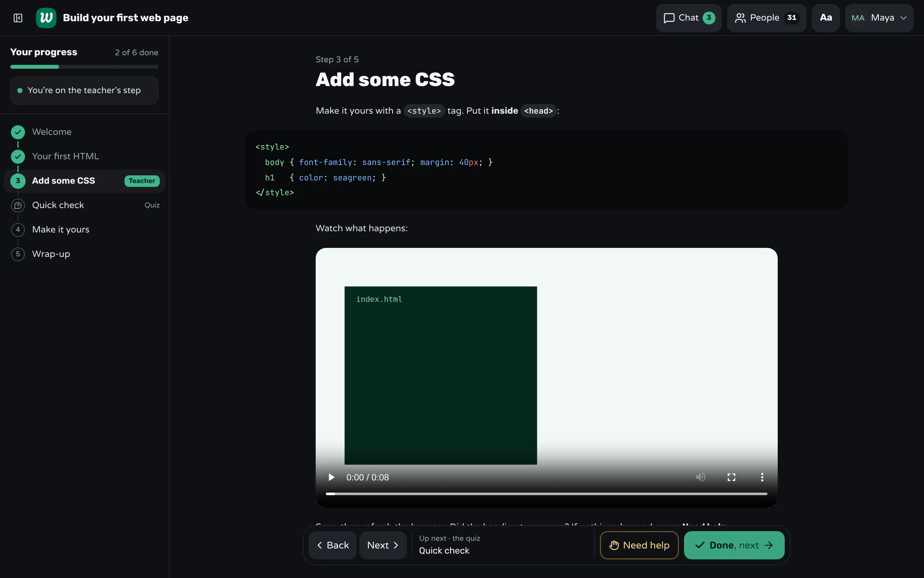Click the video progress bar
This screenshot has height=578, width=924.
tap(546, 494)
